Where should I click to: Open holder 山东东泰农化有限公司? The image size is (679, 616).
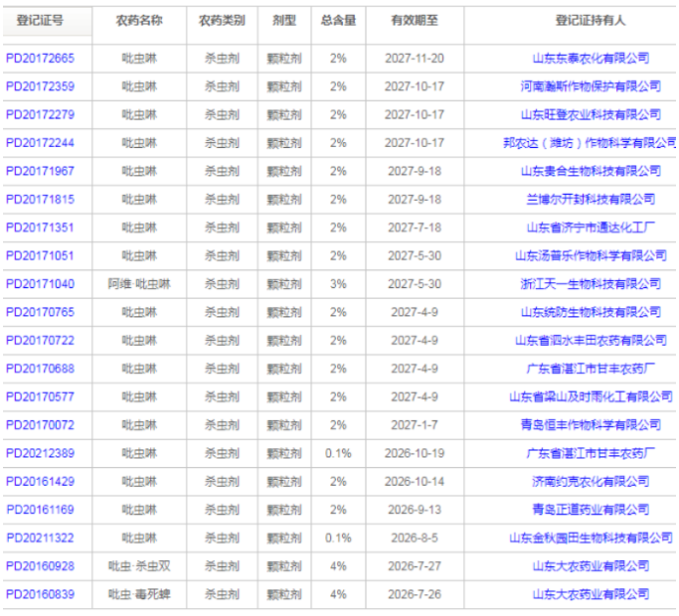[x=591, y=58]
